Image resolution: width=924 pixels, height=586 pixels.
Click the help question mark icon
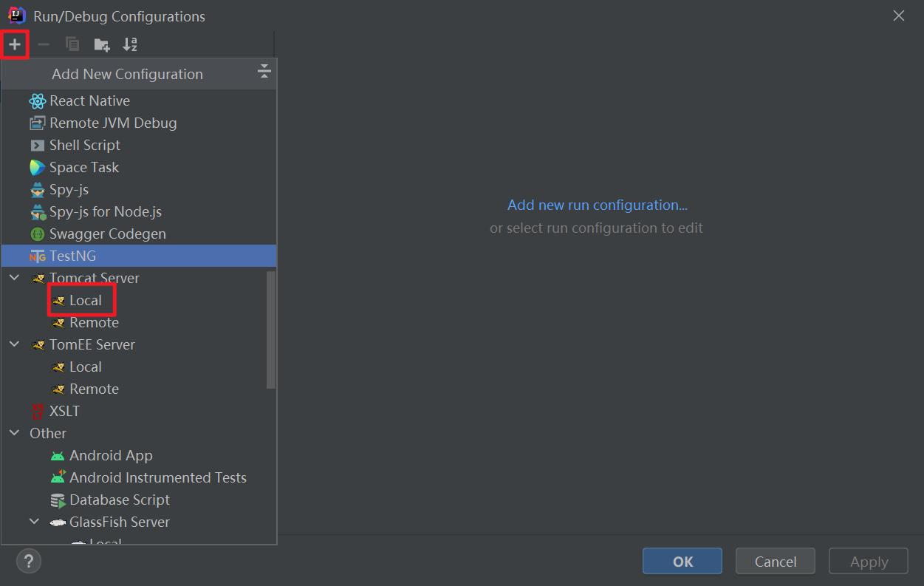pyautogui.click(x=29, y=561)
